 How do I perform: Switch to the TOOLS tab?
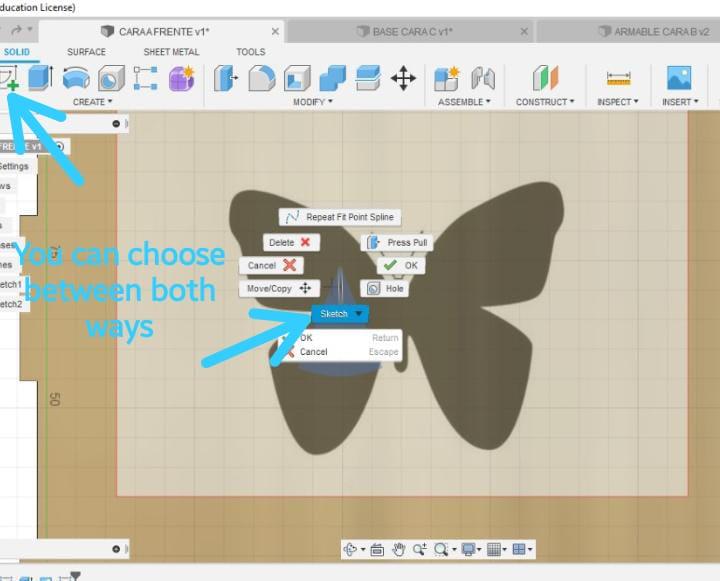pos(251,52)
